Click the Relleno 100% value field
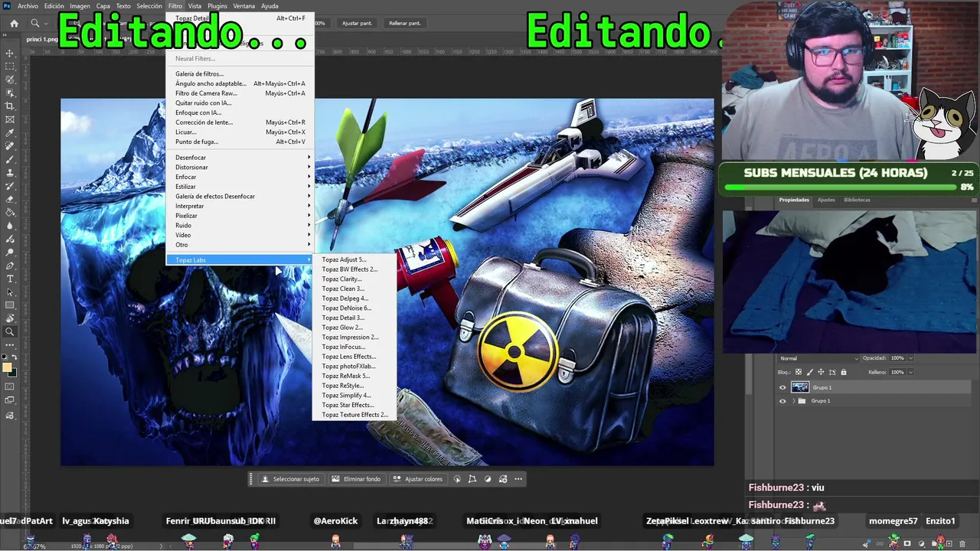The height and width of the screenshot is (551, 980). pyautogui.click(x=897, y=373)
